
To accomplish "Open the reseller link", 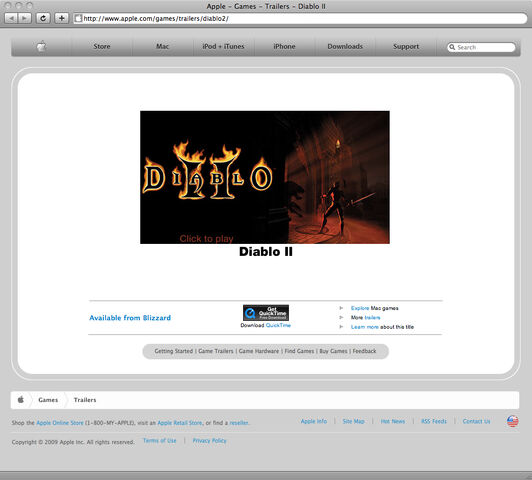I will tap(239, 423).
